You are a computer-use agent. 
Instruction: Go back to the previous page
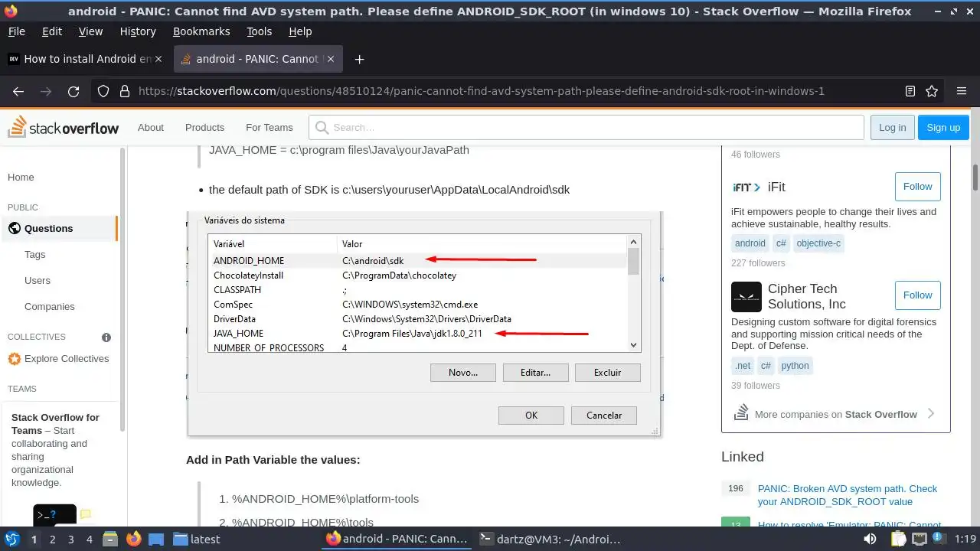pos(18,91)
